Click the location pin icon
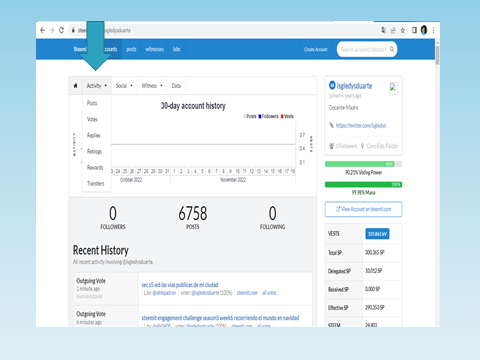The image size is (480, 360). (362, 146)
